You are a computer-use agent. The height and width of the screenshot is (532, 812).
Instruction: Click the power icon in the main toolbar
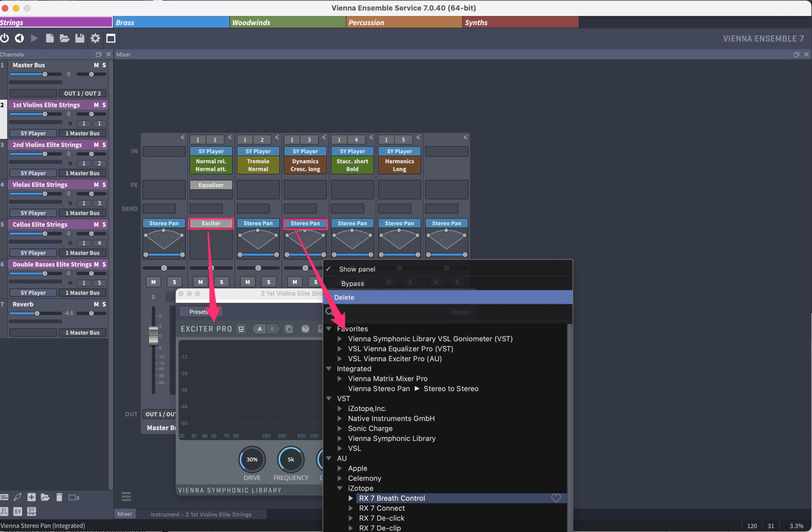[x=5, y=38]
